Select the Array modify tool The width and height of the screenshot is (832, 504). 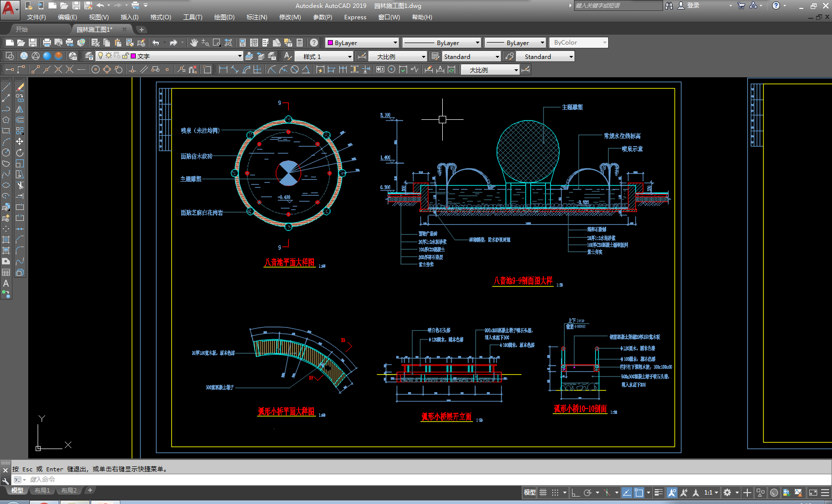20,131
